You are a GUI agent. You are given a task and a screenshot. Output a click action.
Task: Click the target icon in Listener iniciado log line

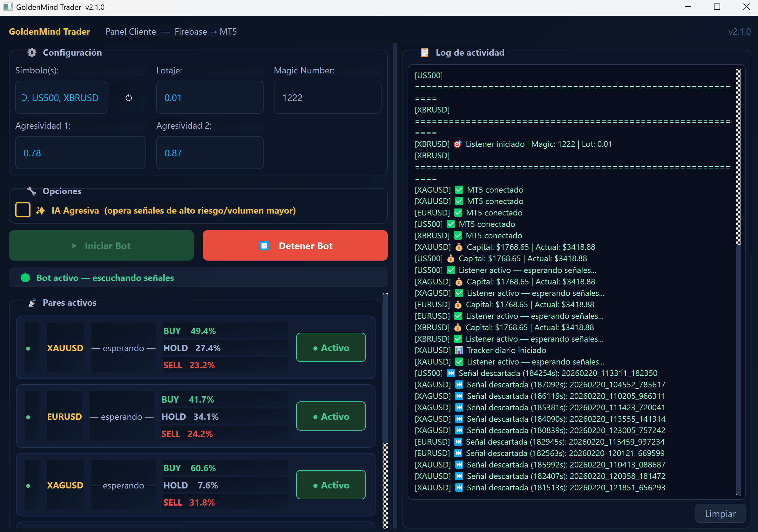(x=457, y=144)
